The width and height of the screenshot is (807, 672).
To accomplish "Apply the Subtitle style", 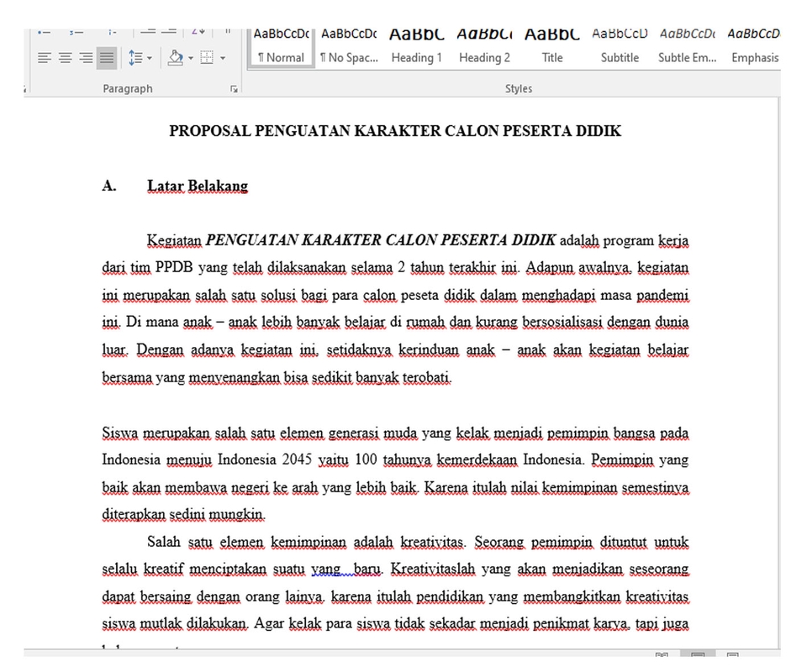I will point(620,48).
